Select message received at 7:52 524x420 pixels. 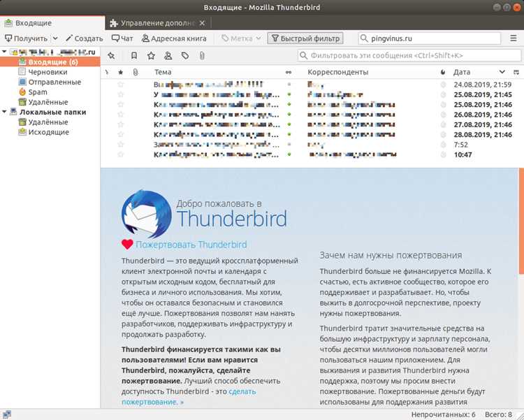point(311,145)
